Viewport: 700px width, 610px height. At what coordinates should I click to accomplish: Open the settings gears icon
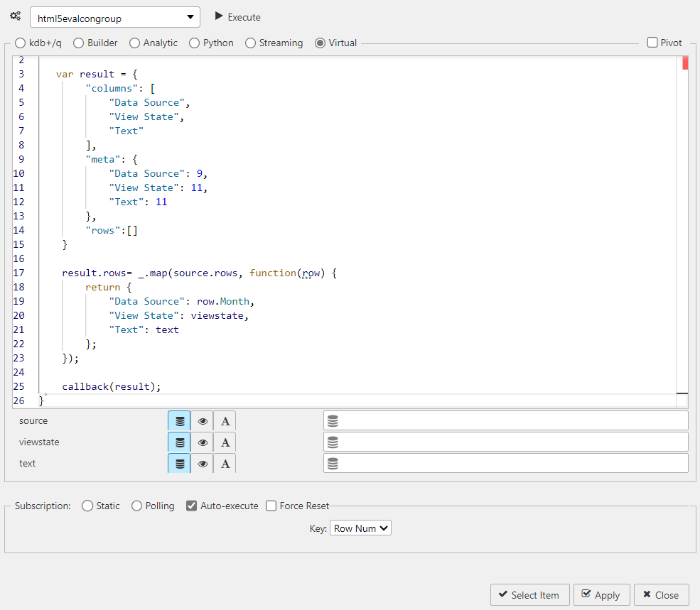pyautogui.click(x=15, y=16)
